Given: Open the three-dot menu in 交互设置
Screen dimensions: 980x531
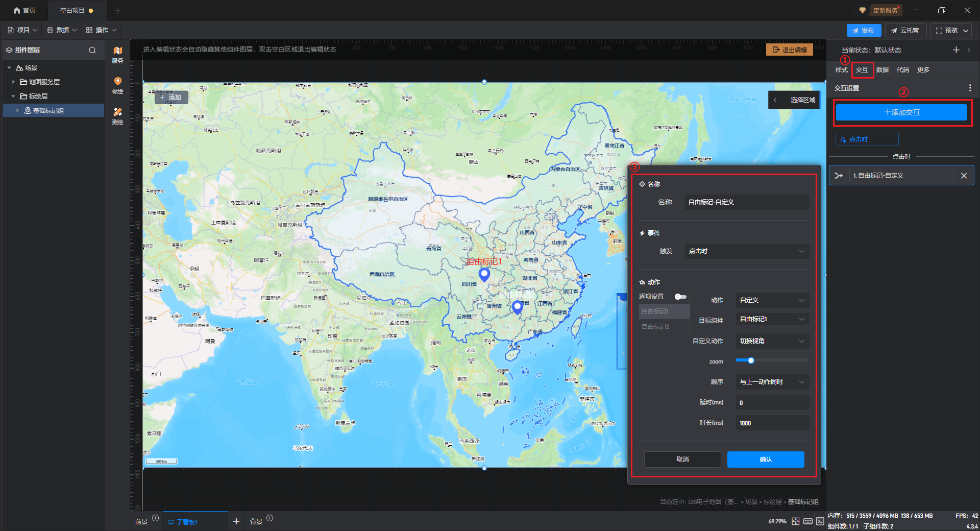Looking at the screenshot, I should 970,88.
